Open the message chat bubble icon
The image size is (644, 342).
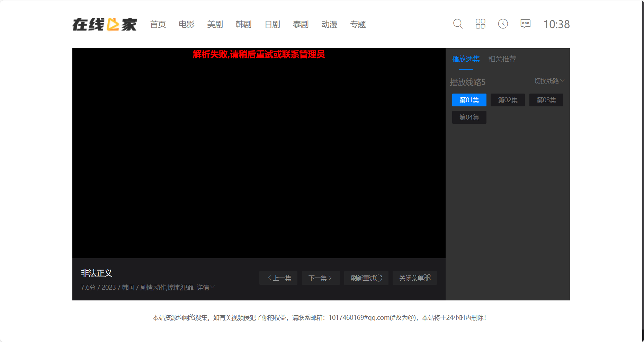525,24
